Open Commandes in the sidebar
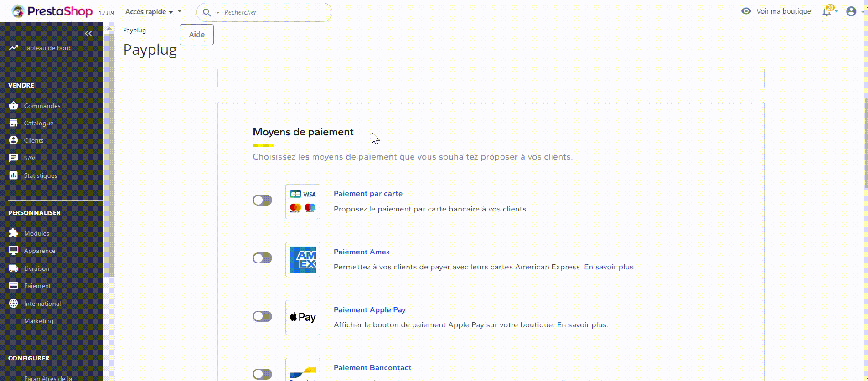868x381 pixels. (42, 106)
